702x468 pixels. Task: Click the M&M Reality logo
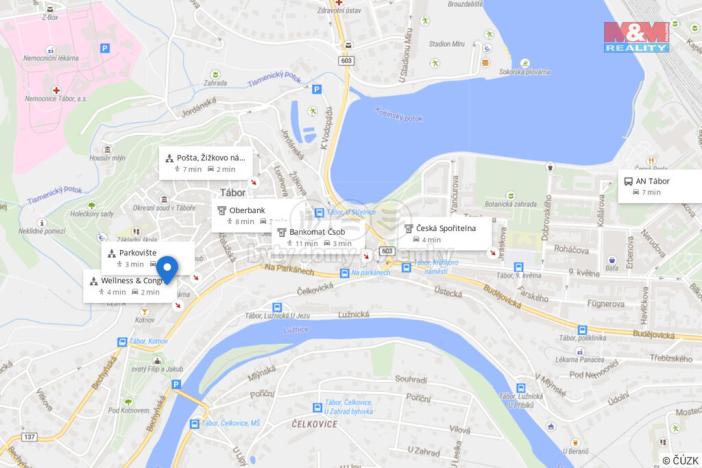(x=636, y=37)
